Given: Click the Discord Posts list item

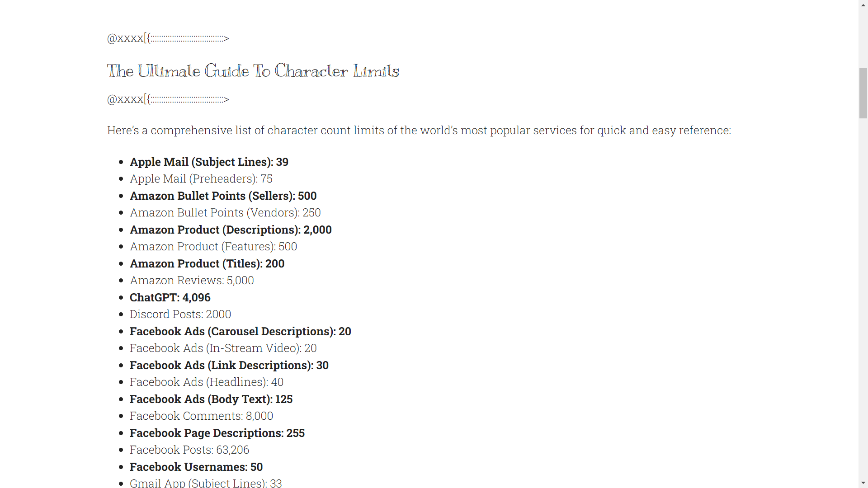Looking at the screenshot, I should click(180, 314).
